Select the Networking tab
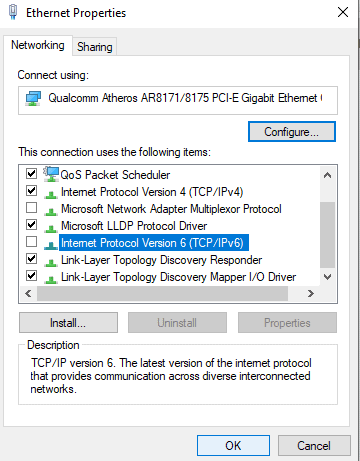 click(38, 45)
